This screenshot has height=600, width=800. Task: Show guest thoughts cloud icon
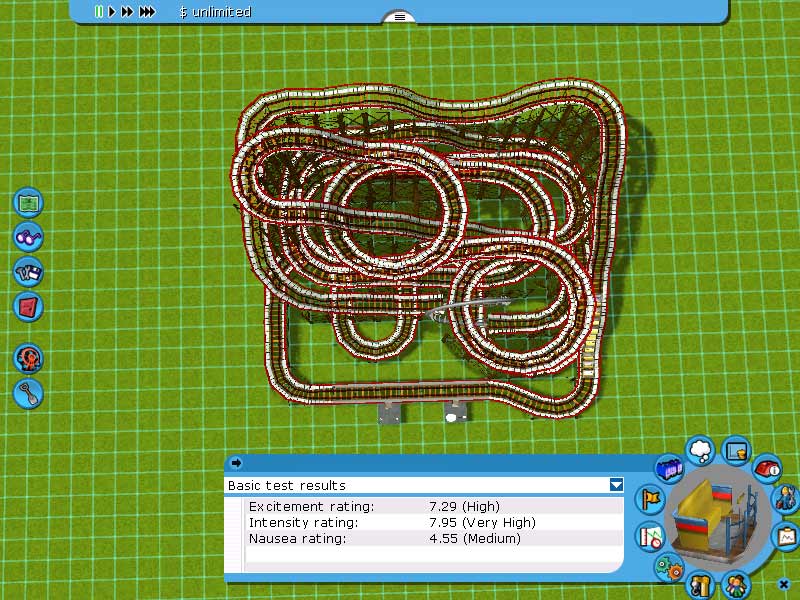701,450
